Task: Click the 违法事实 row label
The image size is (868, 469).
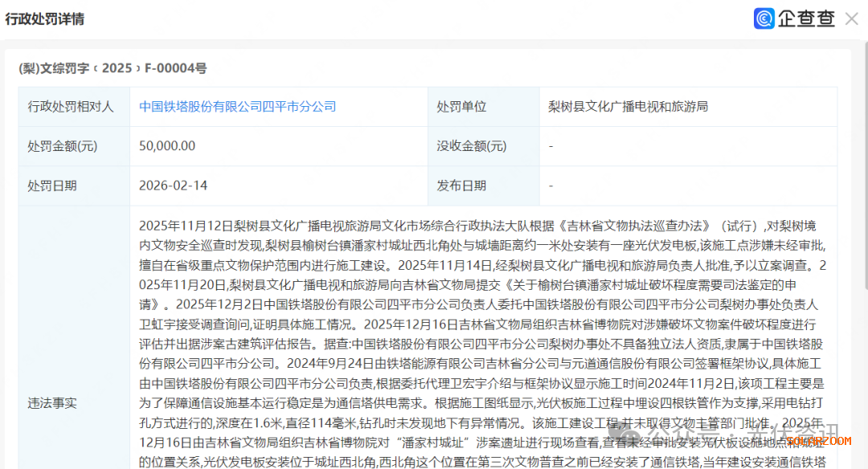Action: click(52, 403)
